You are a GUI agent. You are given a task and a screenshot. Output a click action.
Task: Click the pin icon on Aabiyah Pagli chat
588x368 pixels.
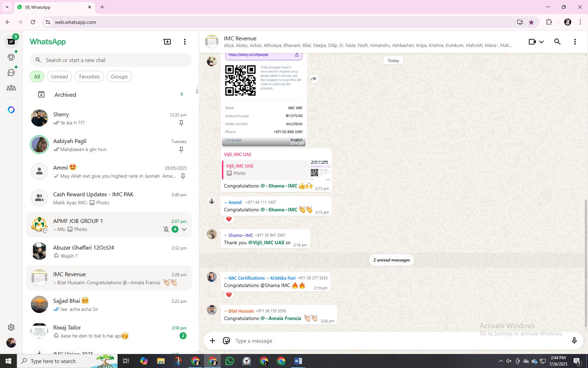[x=181, y=150]
